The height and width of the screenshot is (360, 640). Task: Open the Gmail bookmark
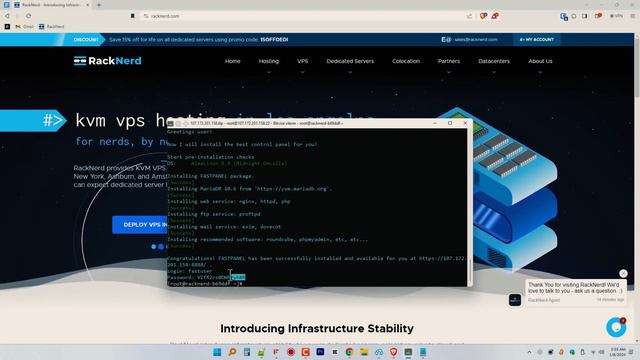[24, 27]
